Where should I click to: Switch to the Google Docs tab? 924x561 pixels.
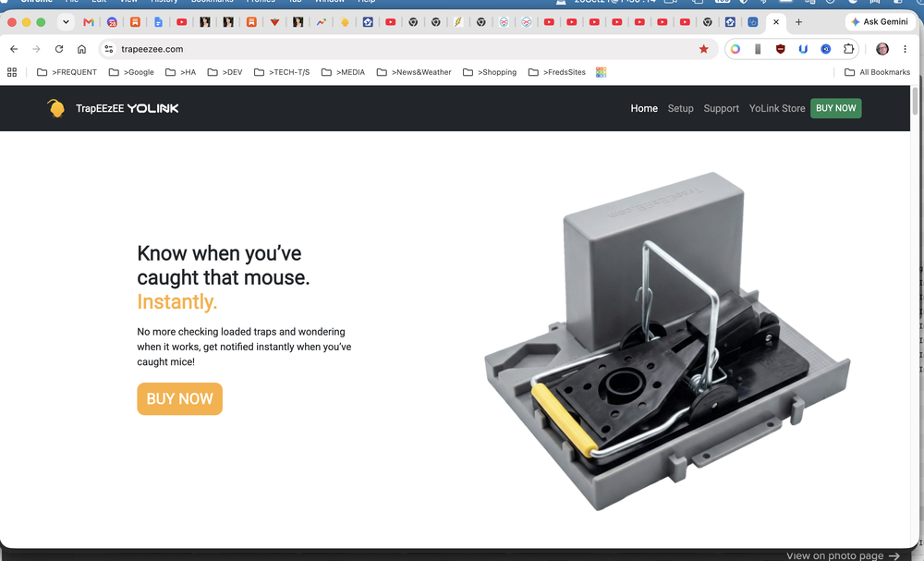(x=158, y=22)
